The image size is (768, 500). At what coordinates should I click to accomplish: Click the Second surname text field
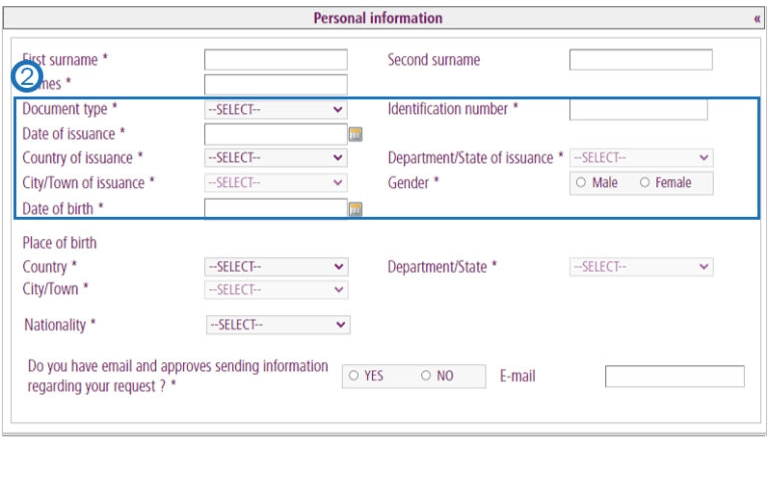pyautogui.click(x=641, y=60)
